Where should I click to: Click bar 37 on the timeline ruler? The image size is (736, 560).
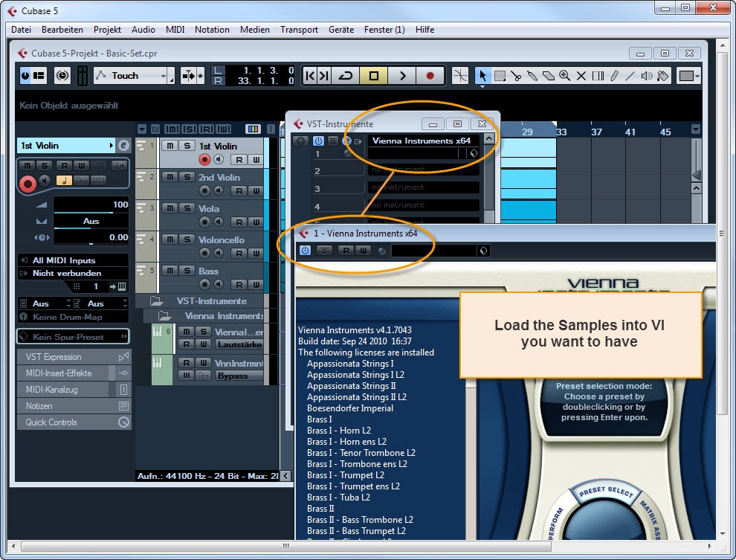pos(596,132)
